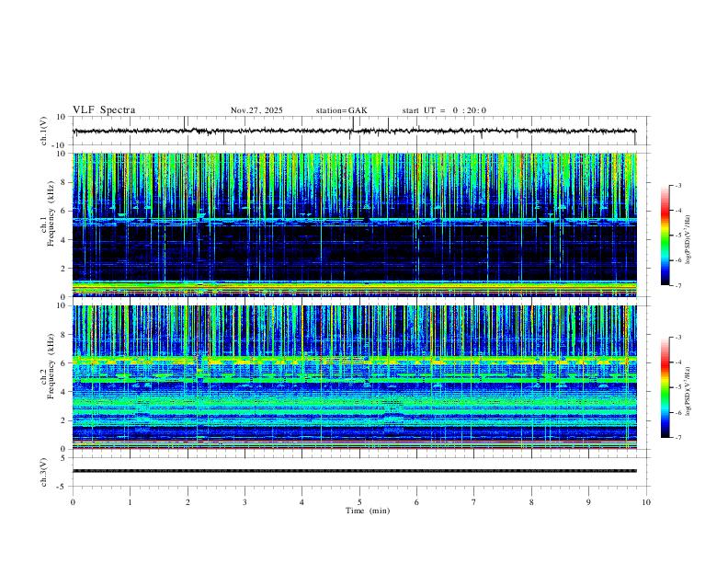Click the date 'Nov.27, 2025'
Viewport: 728px width, 563px height.
tap(256, 110)
